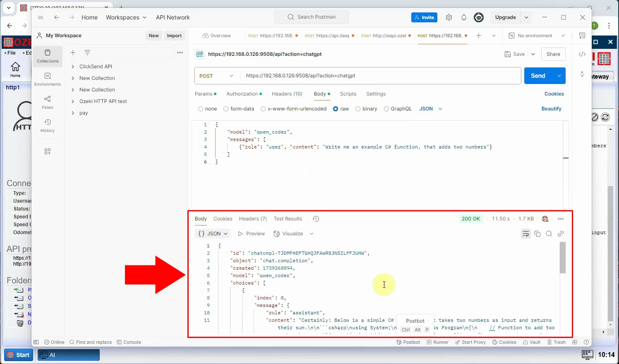The image size is (619, 364).
Task: Click the request URL input field
Action: pos(381,76)
